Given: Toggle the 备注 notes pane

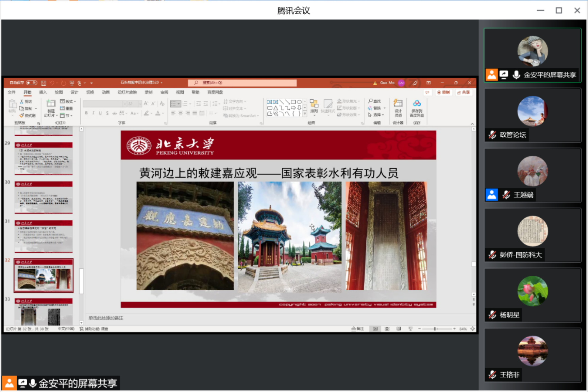Looking at the screenshot, I should point(358,329).
